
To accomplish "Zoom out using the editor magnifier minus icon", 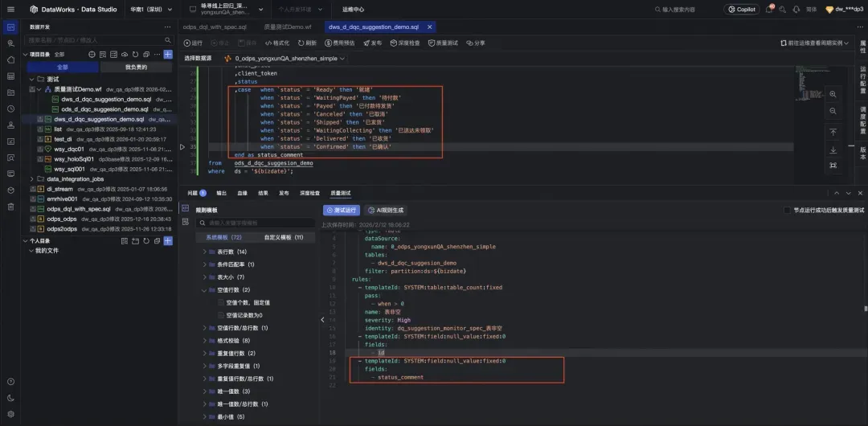I will point(833,111).
